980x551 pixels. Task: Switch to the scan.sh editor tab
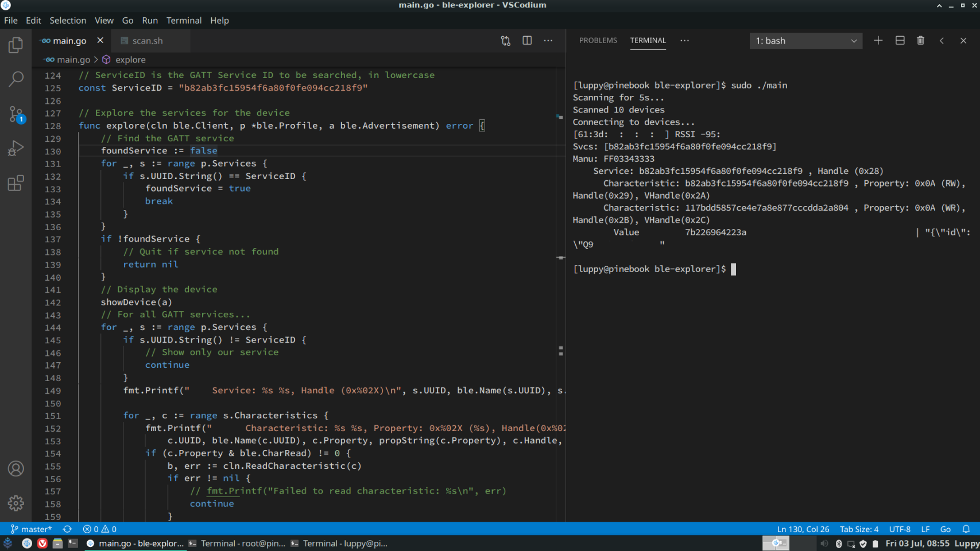pos(147,41)
